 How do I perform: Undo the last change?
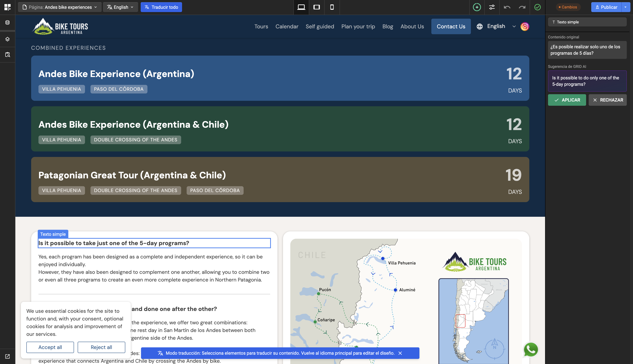(507, 7)
